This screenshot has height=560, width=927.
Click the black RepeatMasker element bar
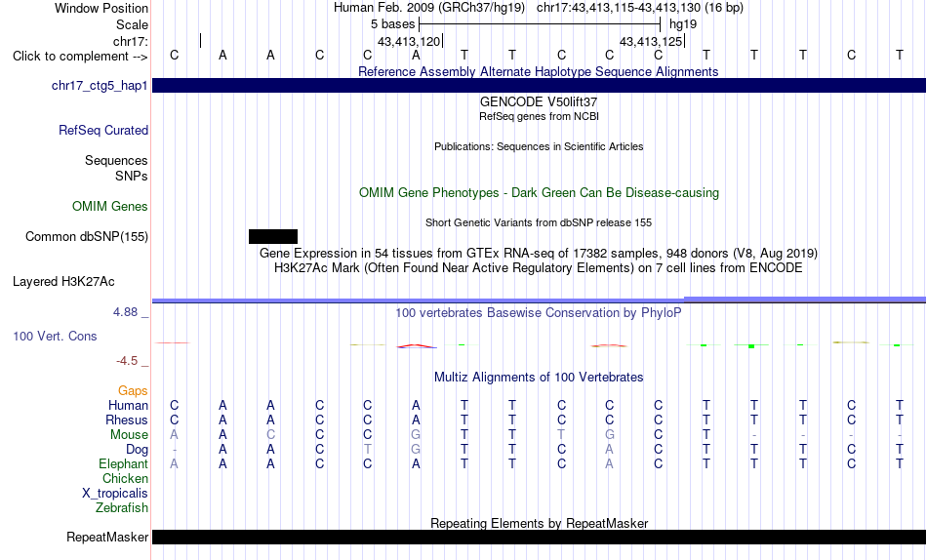(539, 537)
